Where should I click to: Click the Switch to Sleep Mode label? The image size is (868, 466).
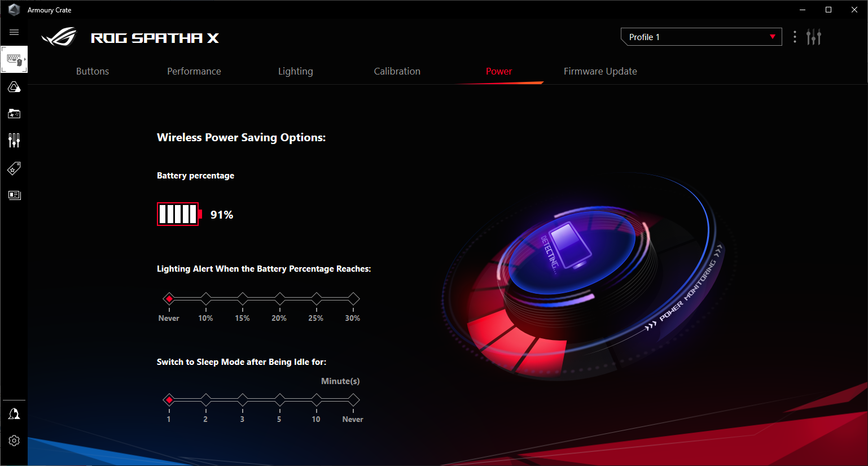pyautogui.click(x=242, y=362)
